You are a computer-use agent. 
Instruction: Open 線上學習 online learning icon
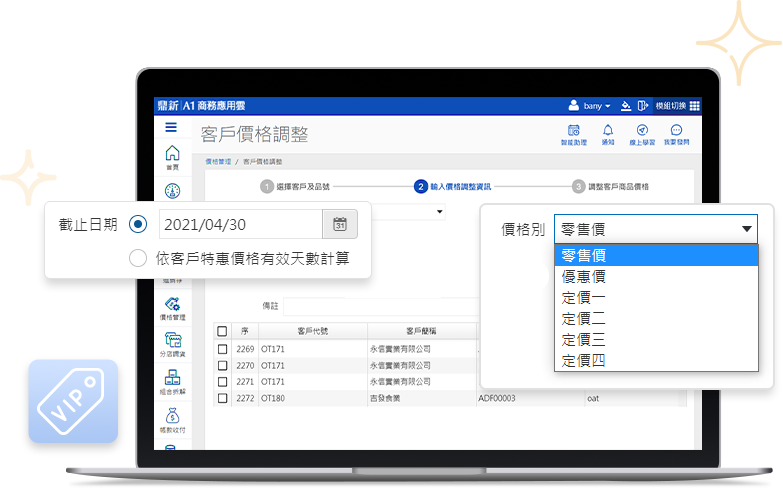642,135
